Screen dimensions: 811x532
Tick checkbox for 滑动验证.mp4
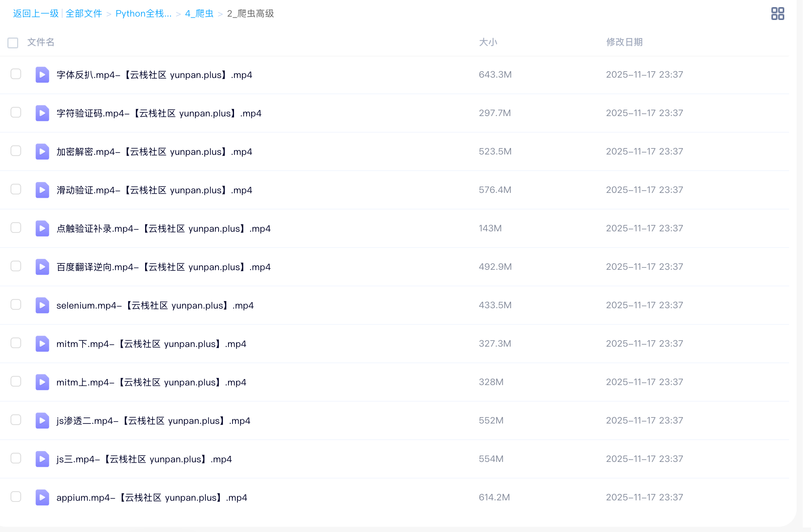click(x=16, y=189)
